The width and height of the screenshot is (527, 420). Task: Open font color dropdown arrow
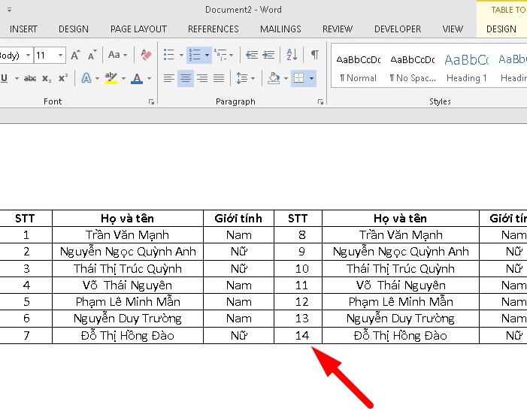coord(149,79)
